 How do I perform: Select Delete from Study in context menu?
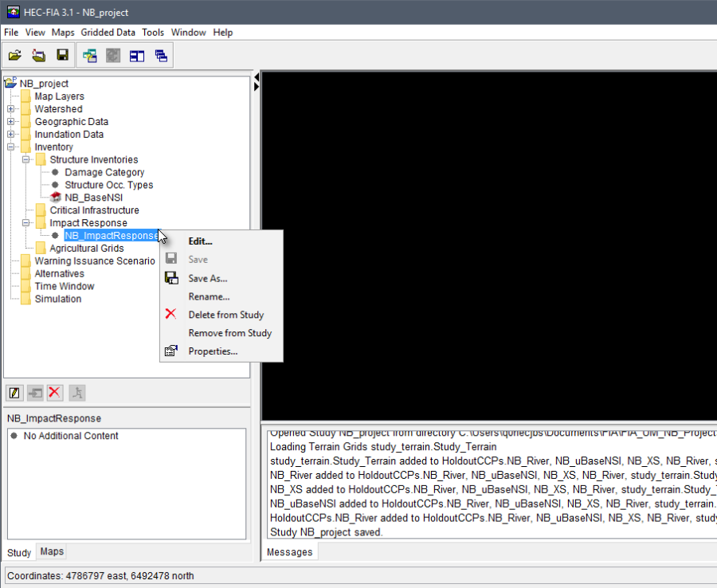[x=225, y=315]
